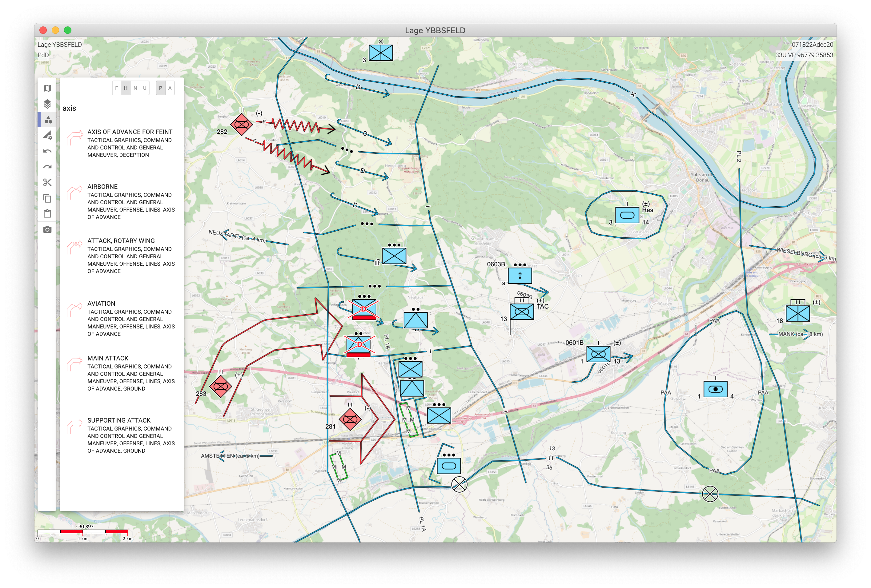871x588 pixels.
Task: Click the scissors cut icon
Action: click(x=47, y=182)
